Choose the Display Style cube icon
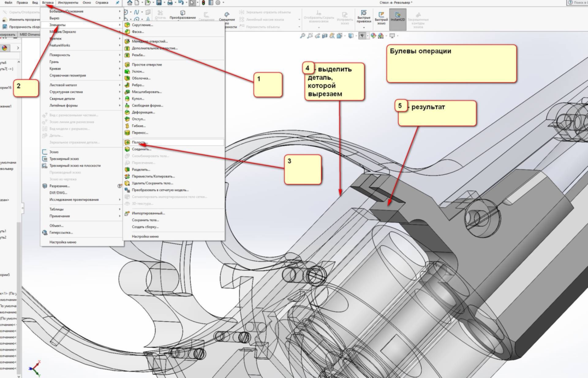Image resolution: width=588 pixels, height=378 pixels. tap(351, 36)
